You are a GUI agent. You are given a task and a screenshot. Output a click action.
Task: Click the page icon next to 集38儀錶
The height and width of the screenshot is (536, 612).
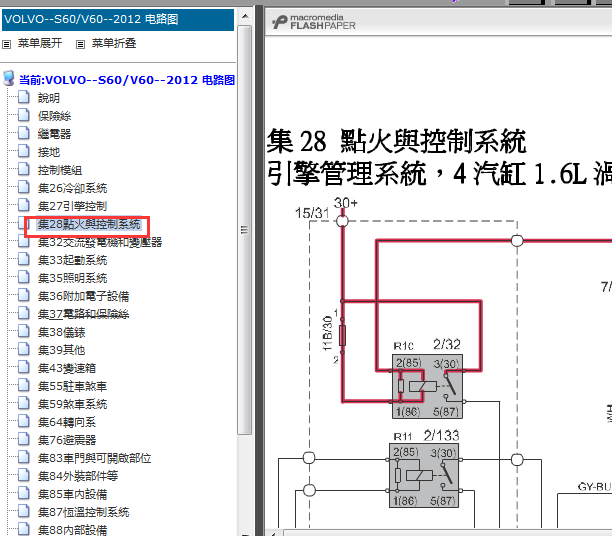pyautogui.click(x=24, y=331)
